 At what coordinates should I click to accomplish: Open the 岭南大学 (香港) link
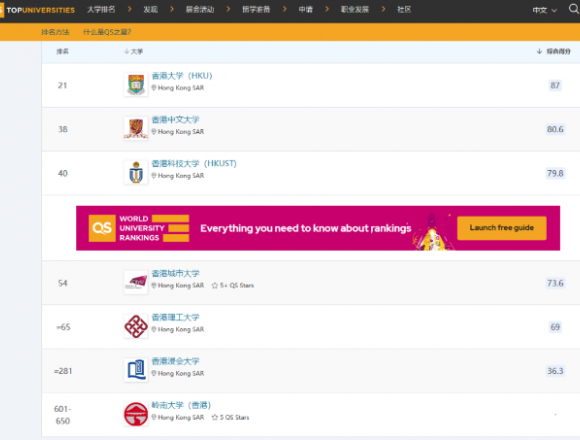181,405
